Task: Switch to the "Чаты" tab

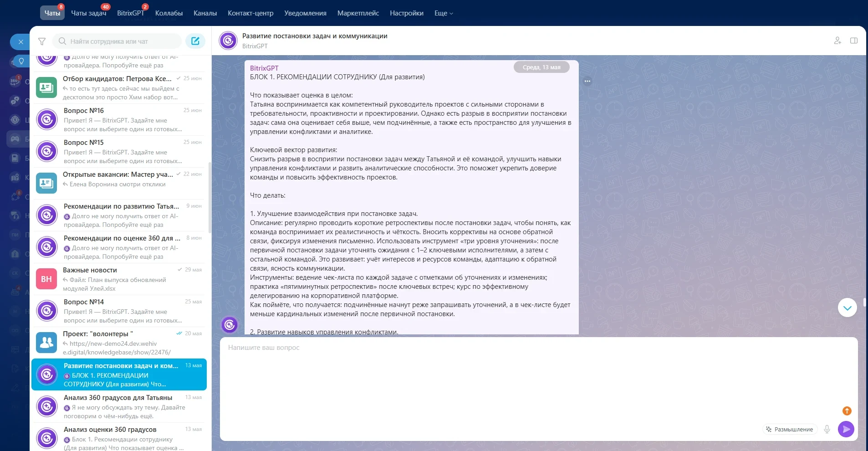Action: [x=52, y=13]
